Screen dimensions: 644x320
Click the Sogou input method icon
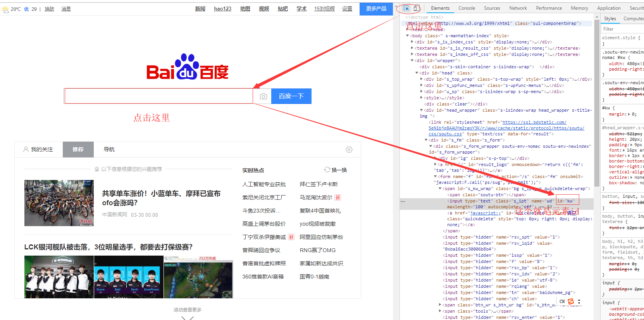pyautogui.click(x=571, y=301)
